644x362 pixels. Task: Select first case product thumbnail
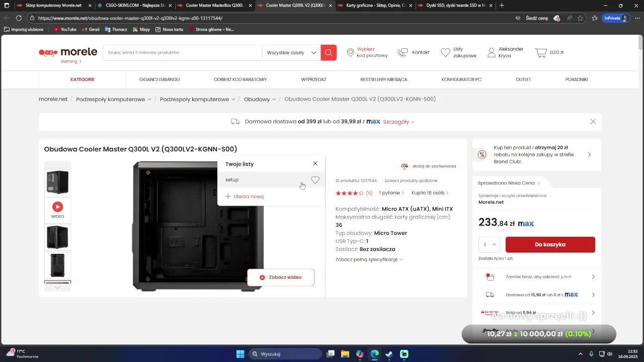[58, 182]
